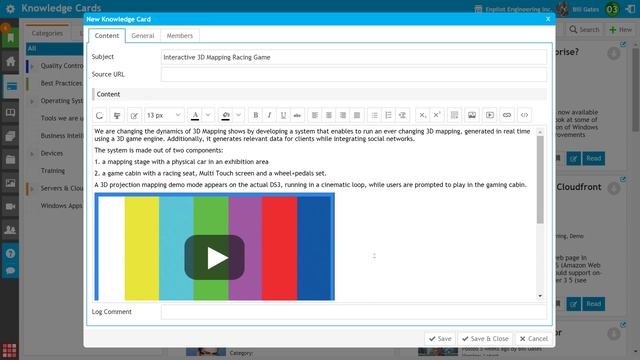Click the Bill Gates user profile
The height and width of the screenshot is (360, 640).
point(578,9)
